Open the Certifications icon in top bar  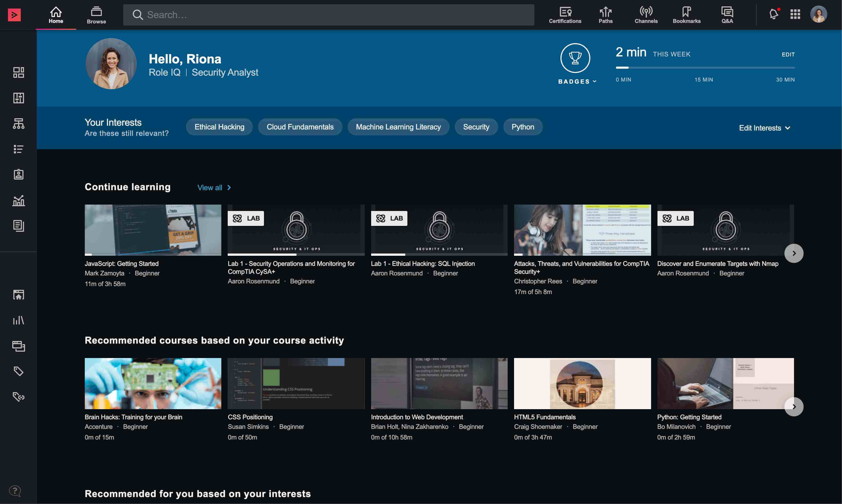tap(565, 15)
